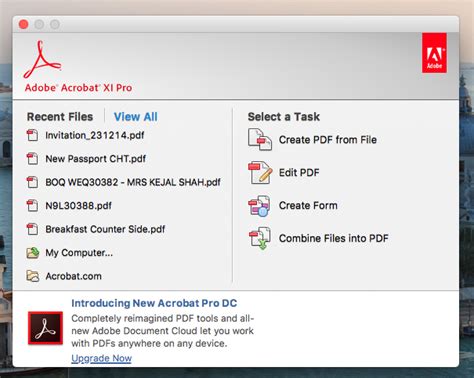The width and height of the screenshot is (474, 378).
Task: Browse My Computer... for files
Action: [x=79, y=253]
